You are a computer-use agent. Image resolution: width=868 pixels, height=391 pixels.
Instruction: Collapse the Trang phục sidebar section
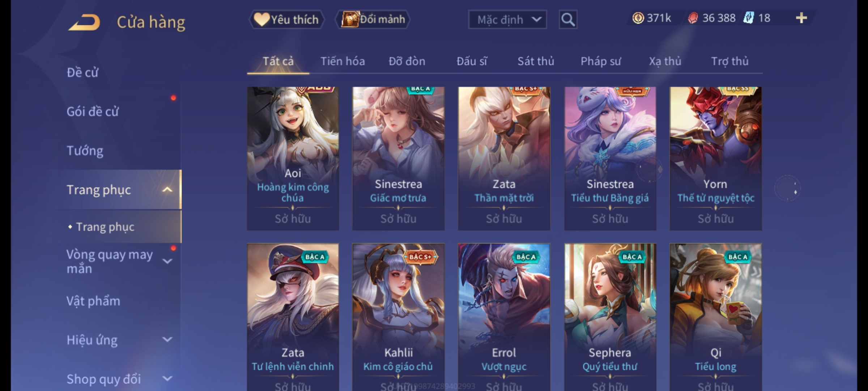click(167, 190)
